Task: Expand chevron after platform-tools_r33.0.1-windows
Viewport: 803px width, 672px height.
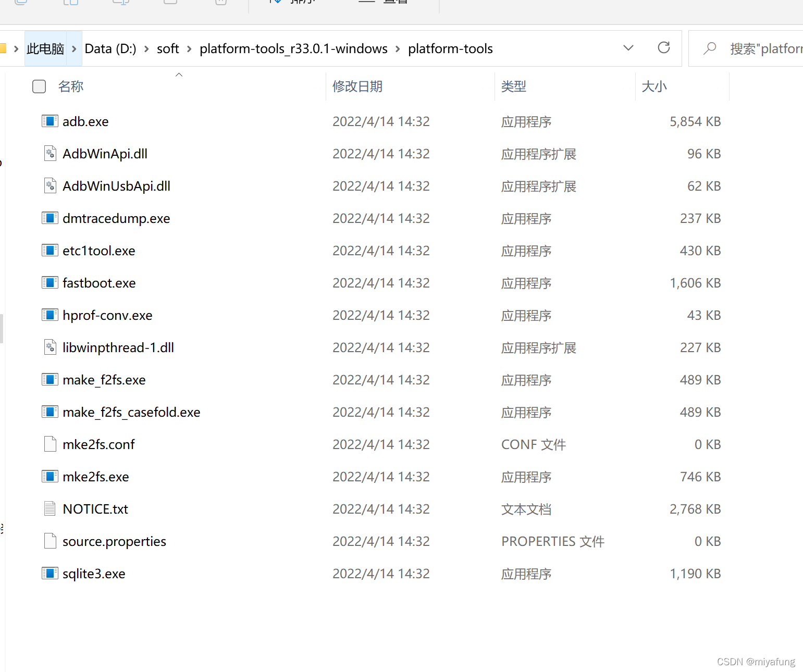Action: (x=398, y=49)
